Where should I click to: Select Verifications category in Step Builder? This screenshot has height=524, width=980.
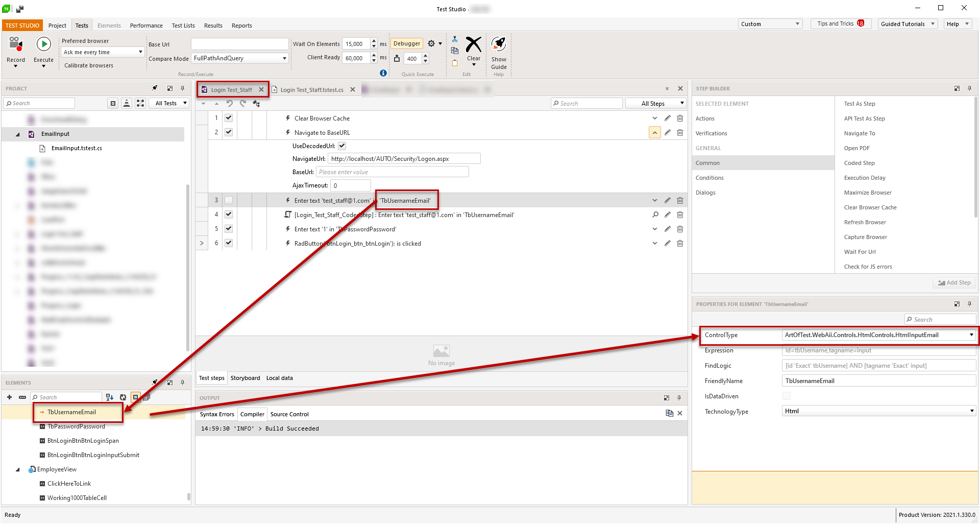tap(712, 133)
